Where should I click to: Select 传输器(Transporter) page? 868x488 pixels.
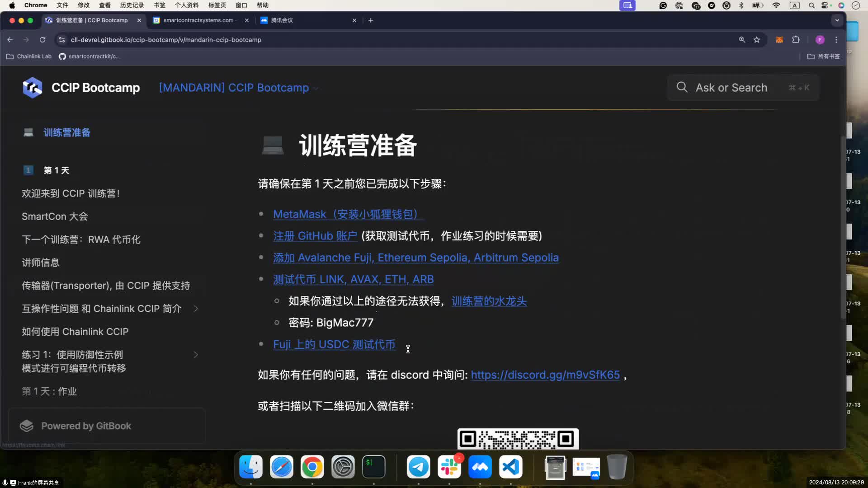pyautogui.click(x=106, y=286)
